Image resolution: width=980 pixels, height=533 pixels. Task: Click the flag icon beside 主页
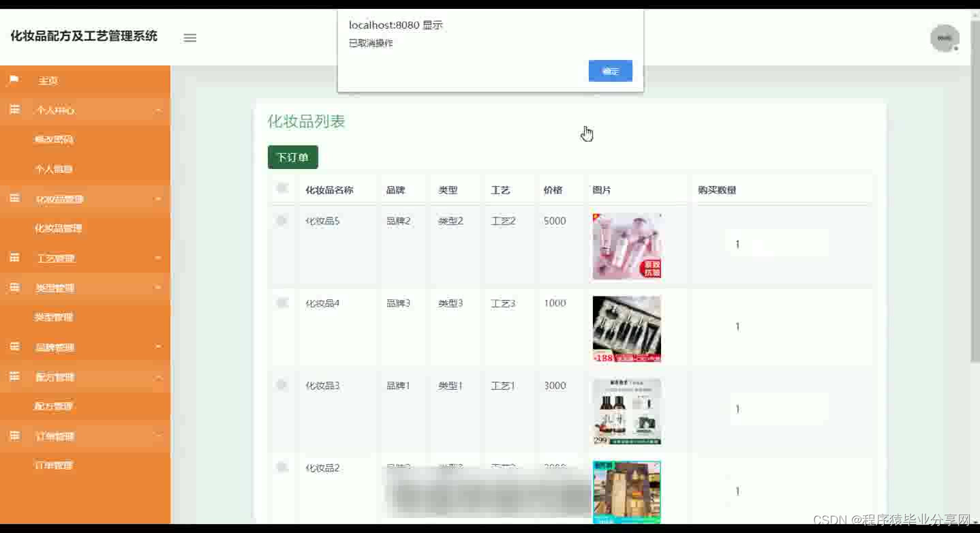tap(14, 80)
